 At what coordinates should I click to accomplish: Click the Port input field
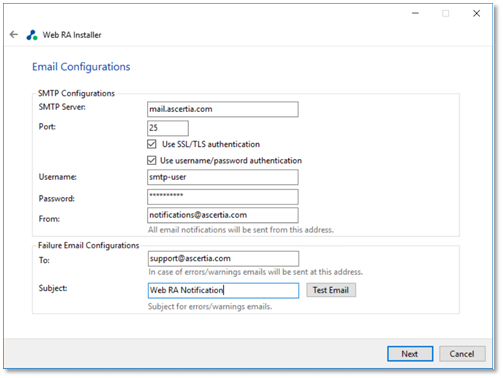(168, 128)
